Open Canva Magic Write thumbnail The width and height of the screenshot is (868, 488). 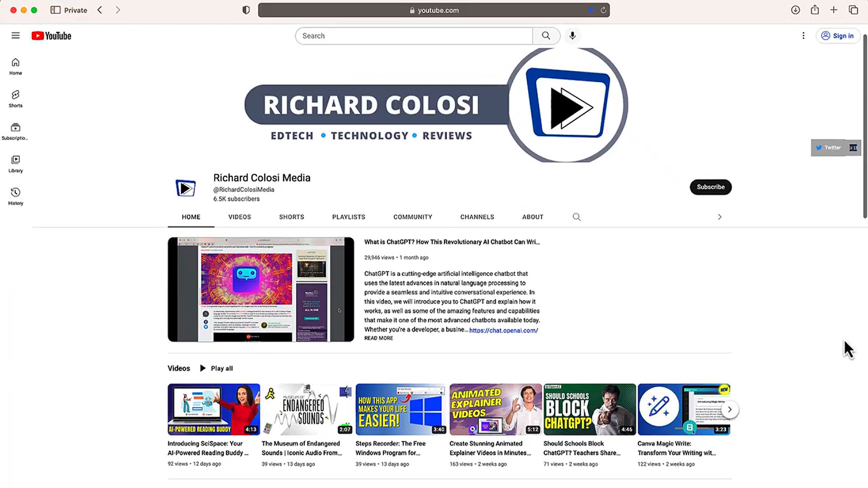[684, 409]
